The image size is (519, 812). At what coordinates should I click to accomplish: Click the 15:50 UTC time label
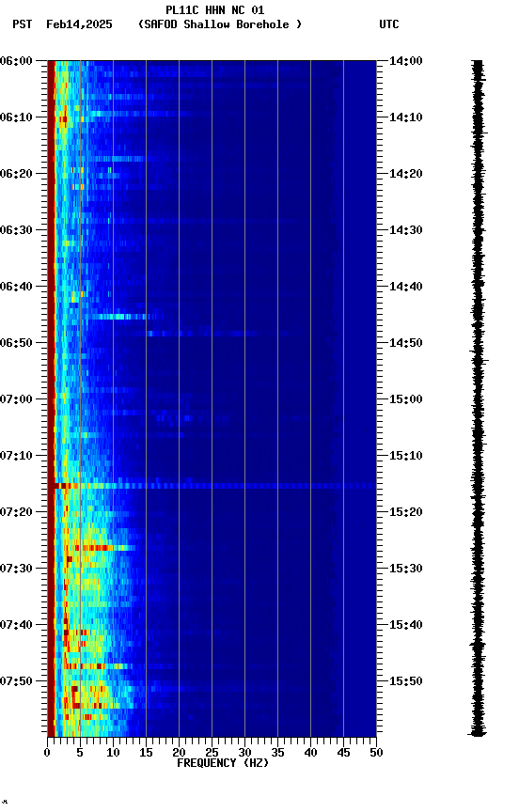(406, 681)
